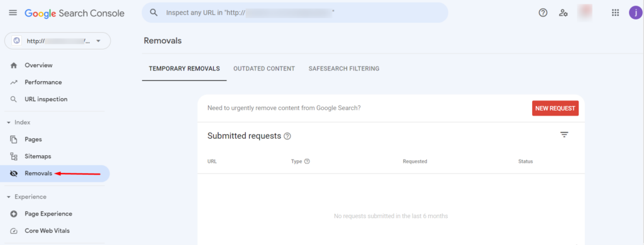Click the Help question mark icon
644x245 pixels.
click(543, 13)
